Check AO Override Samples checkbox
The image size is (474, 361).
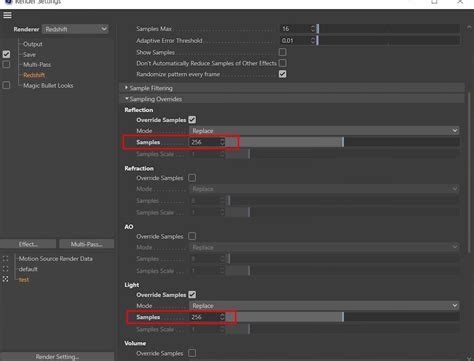(192, 236)
